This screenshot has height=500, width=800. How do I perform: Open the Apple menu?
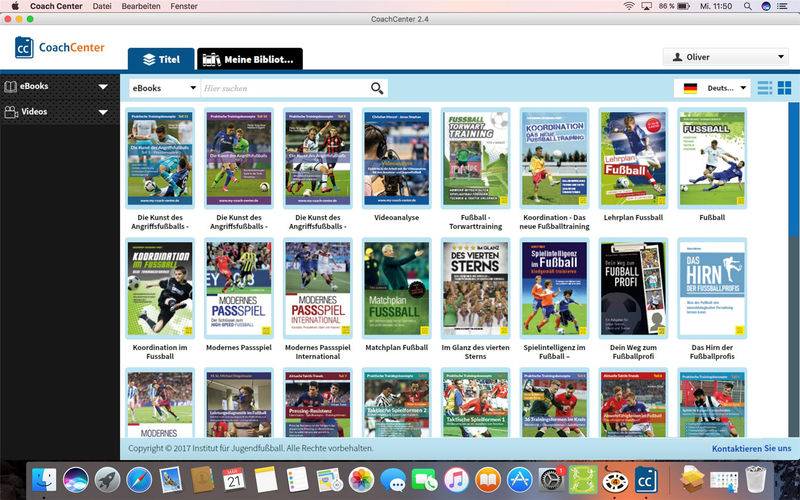coord(15,6)
